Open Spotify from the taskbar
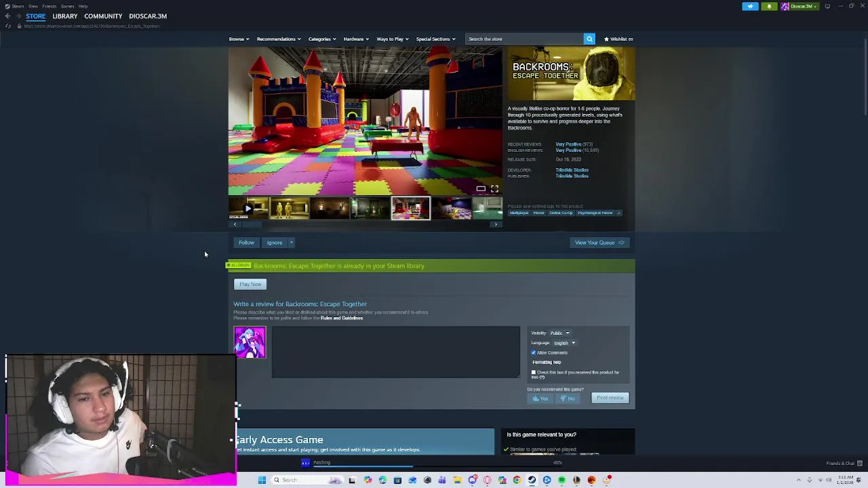The width and height of the screenshot is (868, 488). pyautogui.click(x=561, y=480)
